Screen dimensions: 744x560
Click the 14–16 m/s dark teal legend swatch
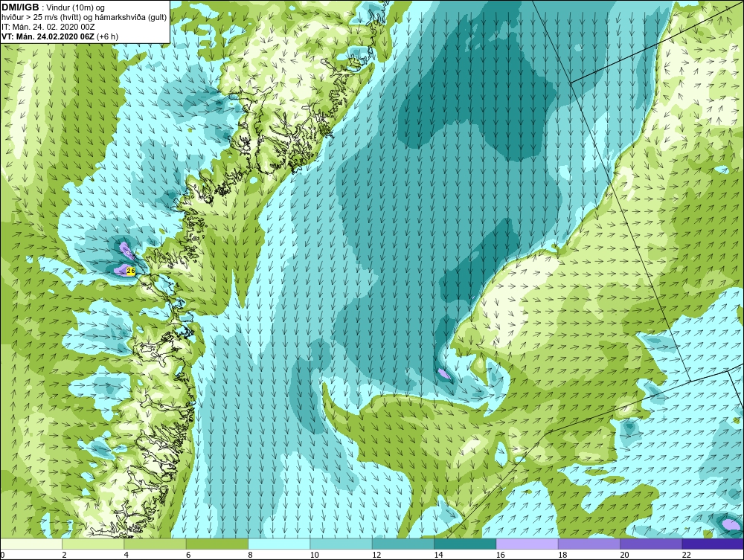[x=465, y=544]
